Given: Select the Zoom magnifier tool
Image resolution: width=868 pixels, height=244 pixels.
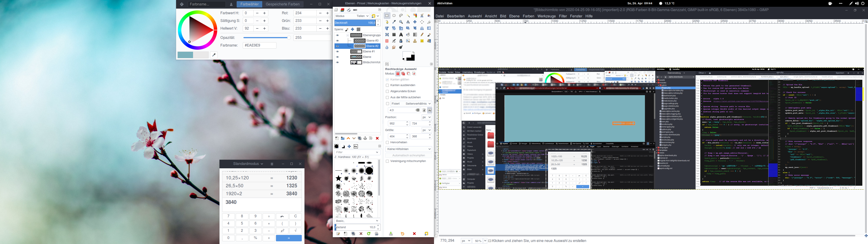Looking at the screenshot, I should pos(401,22).
